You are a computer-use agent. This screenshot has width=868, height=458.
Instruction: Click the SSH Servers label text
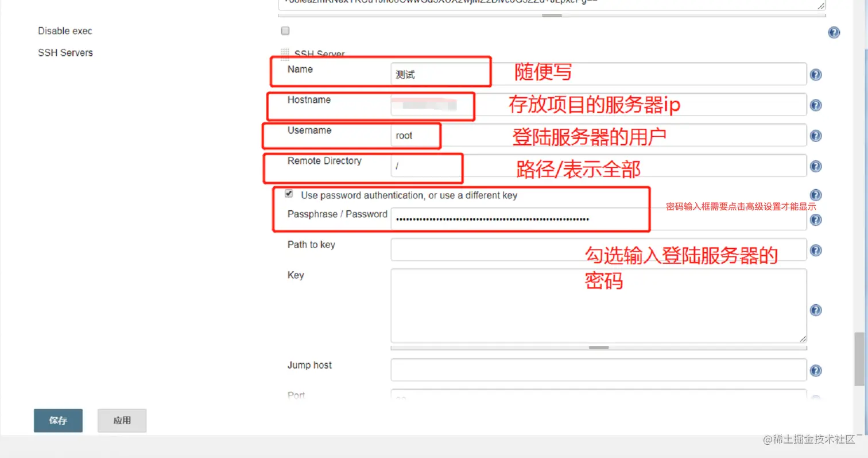(65, 53)
